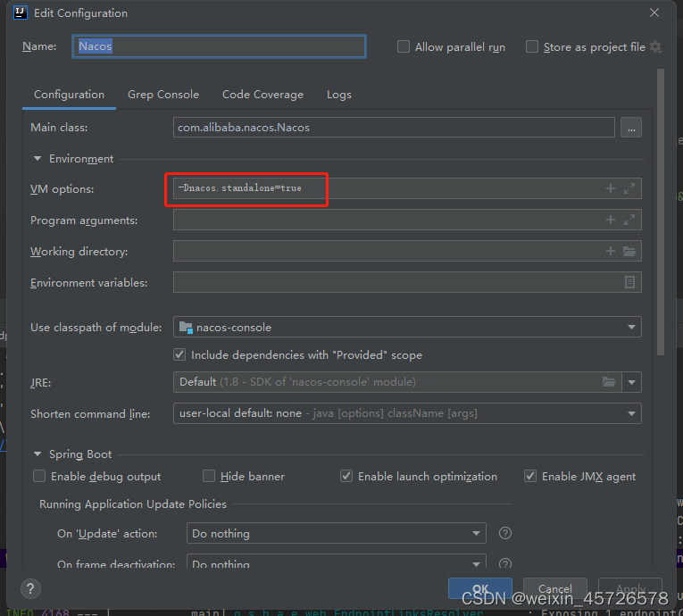The width and height of the screenshot is (683, 616).
Task: Open Use classpath of module dropdown
Action: click(x=407, y=327)
